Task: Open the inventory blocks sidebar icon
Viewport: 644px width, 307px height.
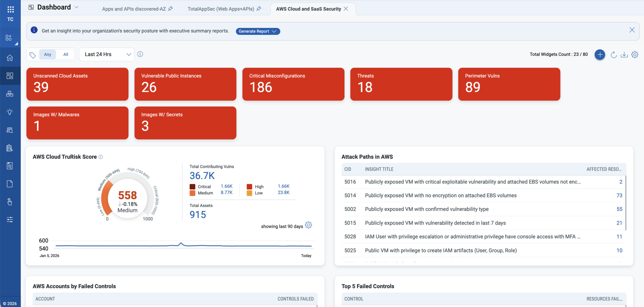Action: click(10, 94)
